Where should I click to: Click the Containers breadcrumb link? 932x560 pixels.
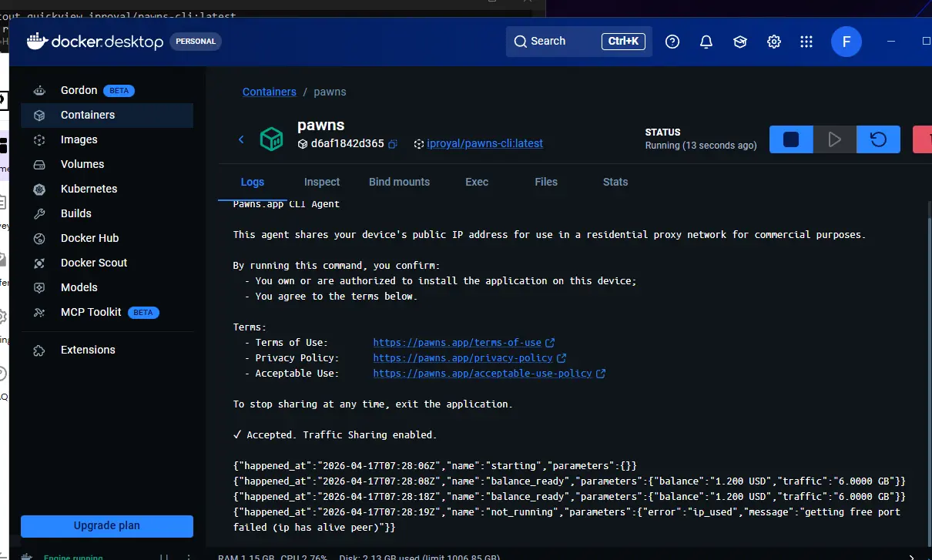click(270, 92)
